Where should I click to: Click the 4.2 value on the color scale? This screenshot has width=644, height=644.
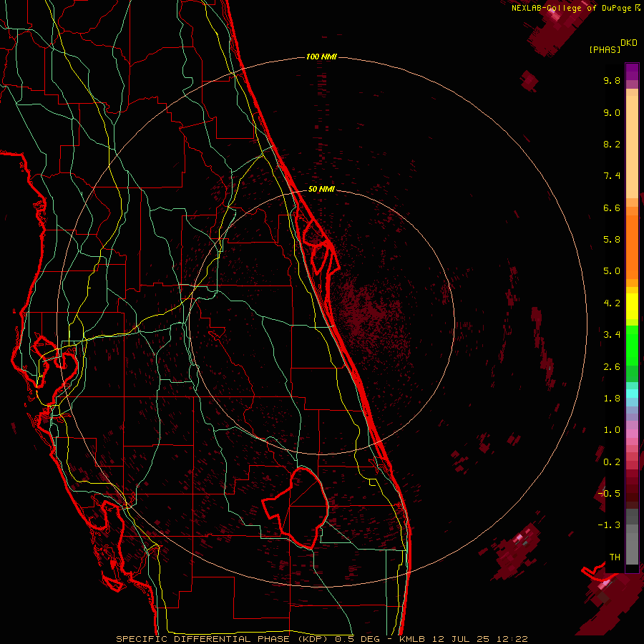pos(612,303)
